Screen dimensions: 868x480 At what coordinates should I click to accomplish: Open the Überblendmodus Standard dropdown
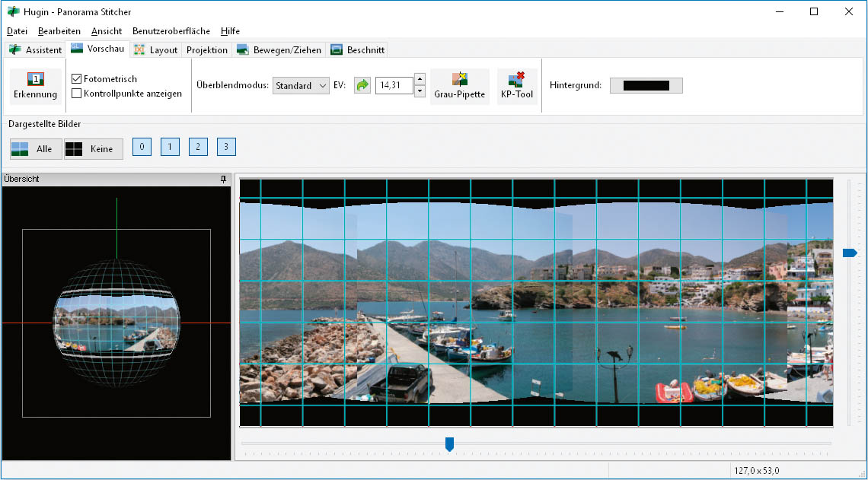301,86
